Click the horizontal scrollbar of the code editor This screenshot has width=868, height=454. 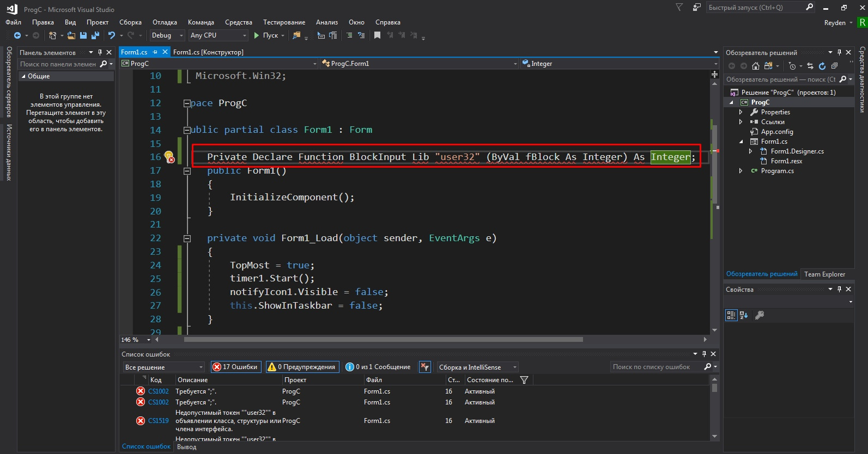click(x=383, y=340)
